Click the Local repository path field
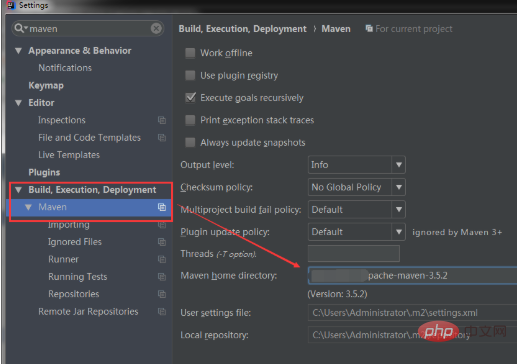The width and height of the screenshot is (517, 364). tap(412, 335)
